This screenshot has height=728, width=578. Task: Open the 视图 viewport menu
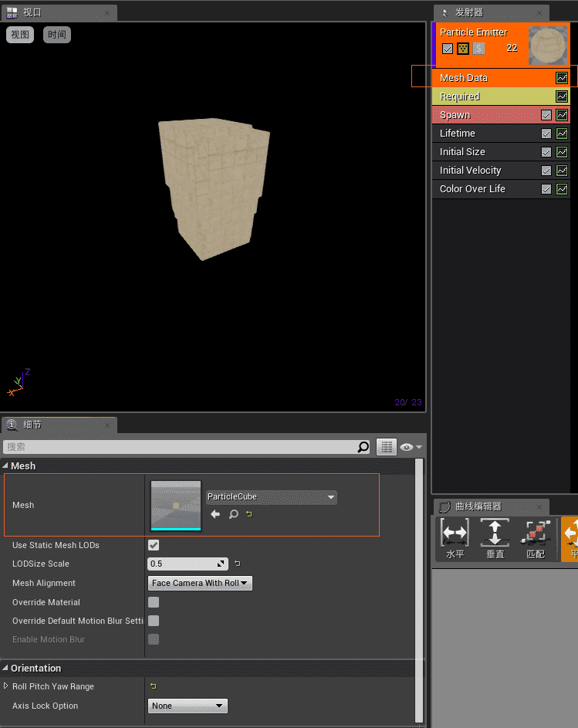coord(20,35)
